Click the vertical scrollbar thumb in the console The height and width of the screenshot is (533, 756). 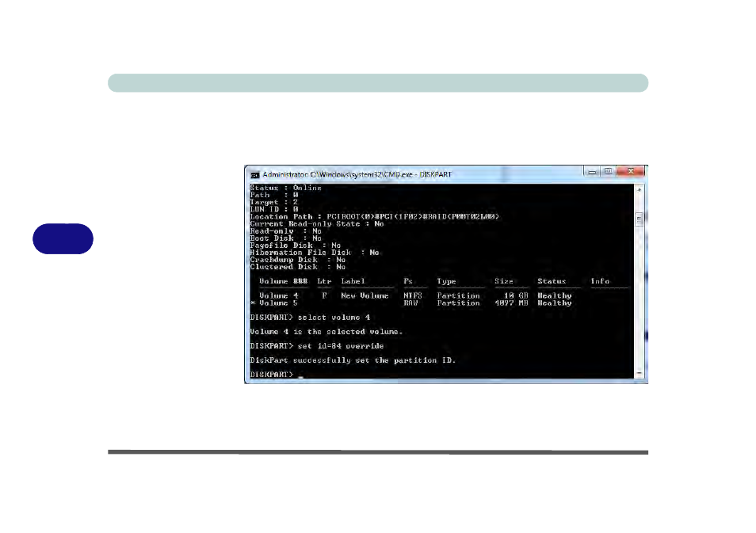[x=640, y=219]
